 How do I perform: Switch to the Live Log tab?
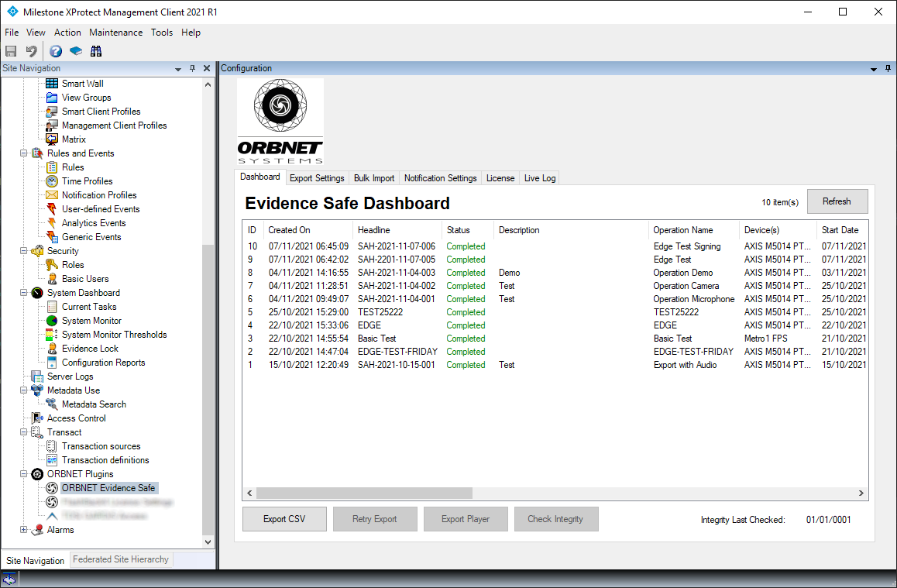pos(539,178)
